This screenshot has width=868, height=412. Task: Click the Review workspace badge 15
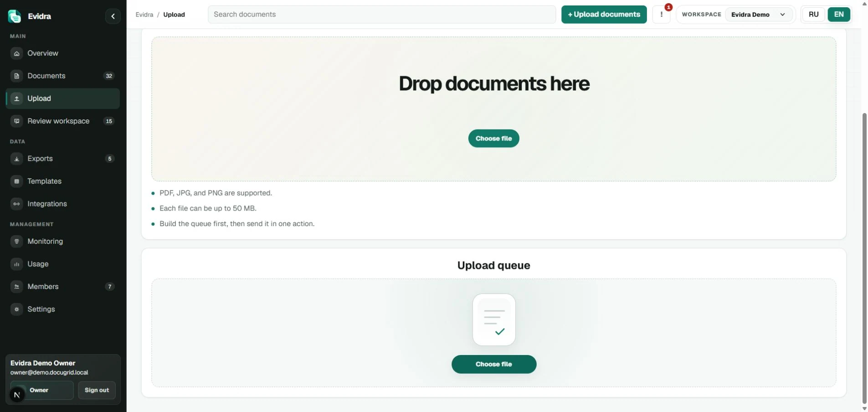pyautogui.click(x=109, y=121)
